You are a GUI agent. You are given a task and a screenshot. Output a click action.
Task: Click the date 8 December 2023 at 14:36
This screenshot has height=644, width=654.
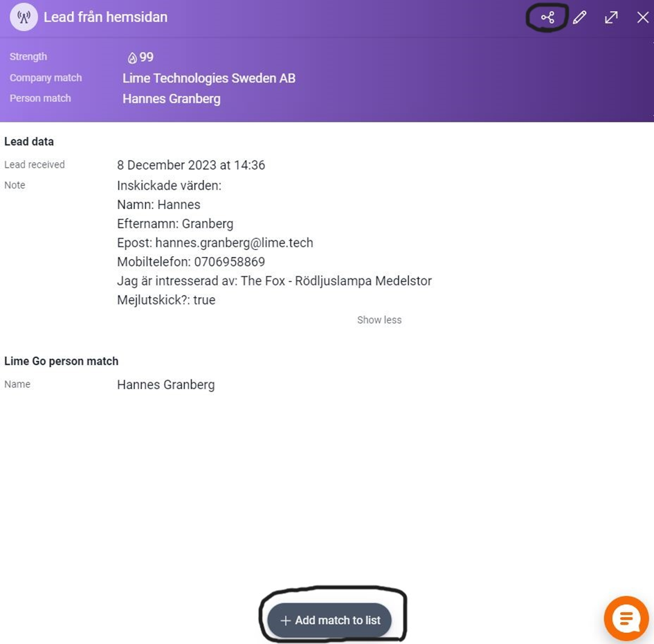[191, 166]
